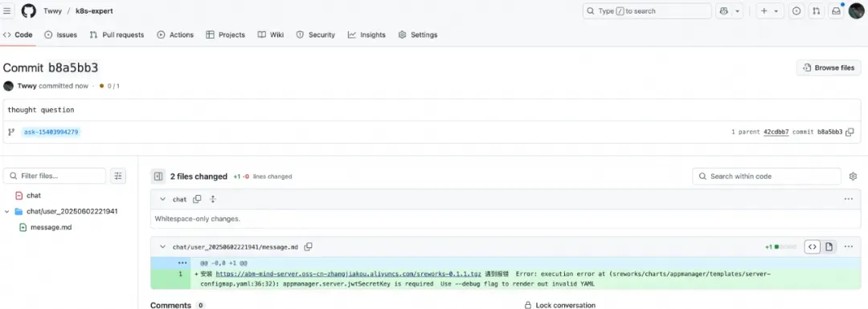Switch to the Insights tab
This screenshot has height=309, width=868.
tap(366, 35)
